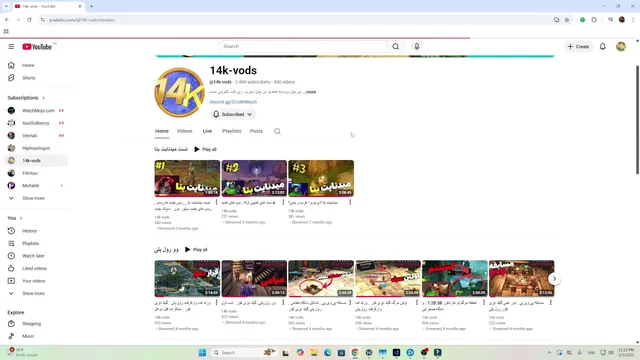Open Hiphopologist subscription
640x360 pixels.
point(36,148)
